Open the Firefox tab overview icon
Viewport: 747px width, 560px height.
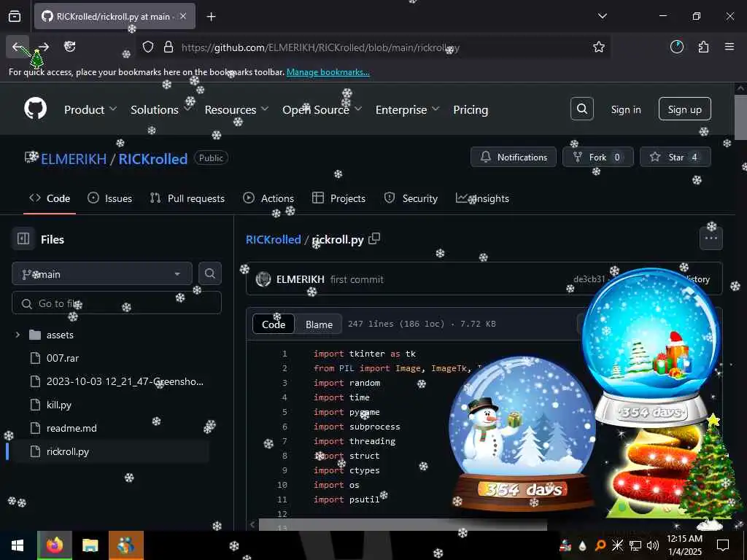coord(15,16)
